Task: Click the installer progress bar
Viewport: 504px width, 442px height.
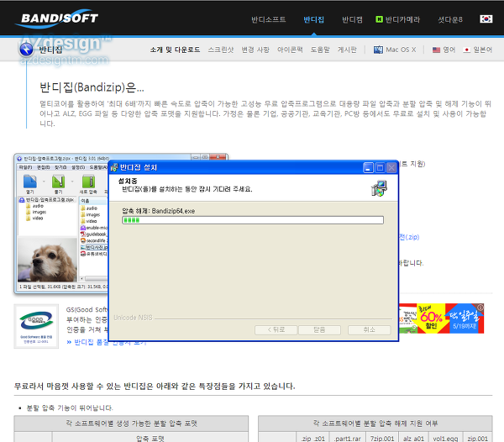Action: click(x=253, y=220)
